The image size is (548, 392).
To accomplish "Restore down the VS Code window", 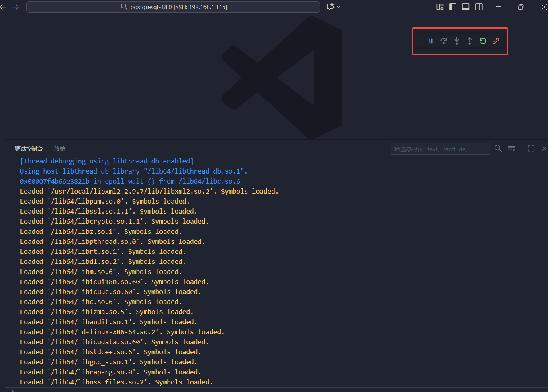I will (521, 7).
